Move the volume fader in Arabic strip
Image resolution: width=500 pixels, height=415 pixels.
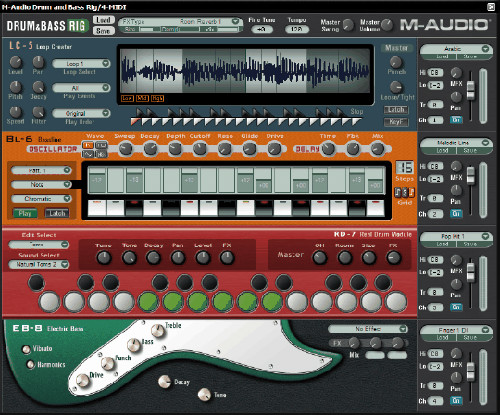[x=470, y=90]
